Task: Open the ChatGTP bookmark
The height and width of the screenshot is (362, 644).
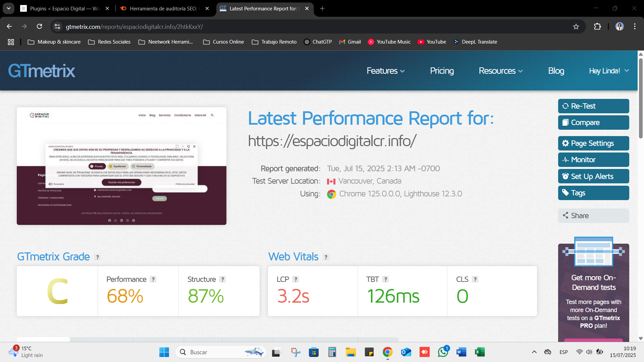Action: pyautogui.click(x=318, y=42)
